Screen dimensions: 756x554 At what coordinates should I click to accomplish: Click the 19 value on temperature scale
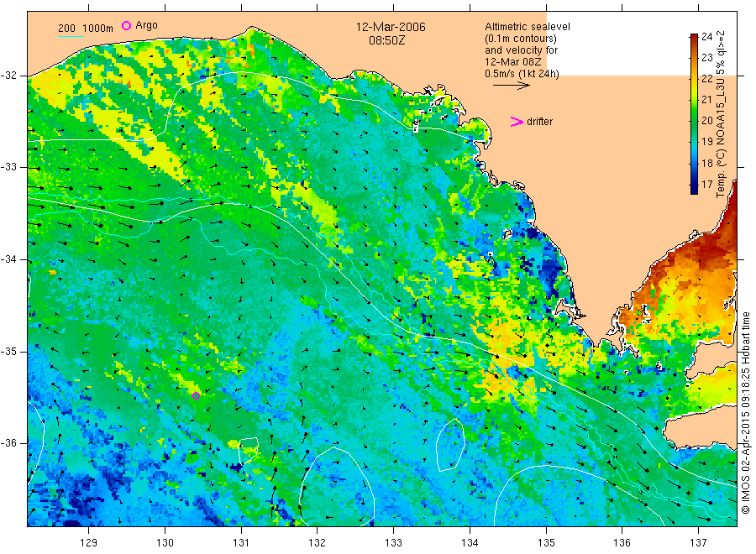tap(706, 142)
